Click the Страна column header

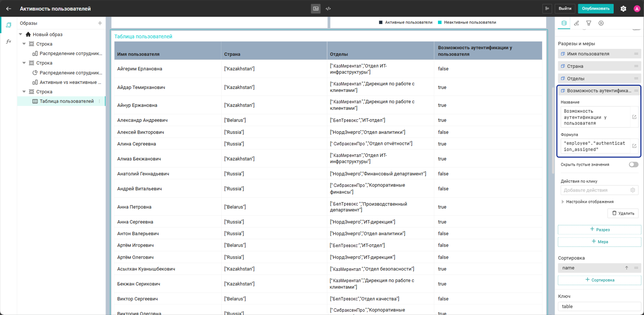click(x=274, y=51)
